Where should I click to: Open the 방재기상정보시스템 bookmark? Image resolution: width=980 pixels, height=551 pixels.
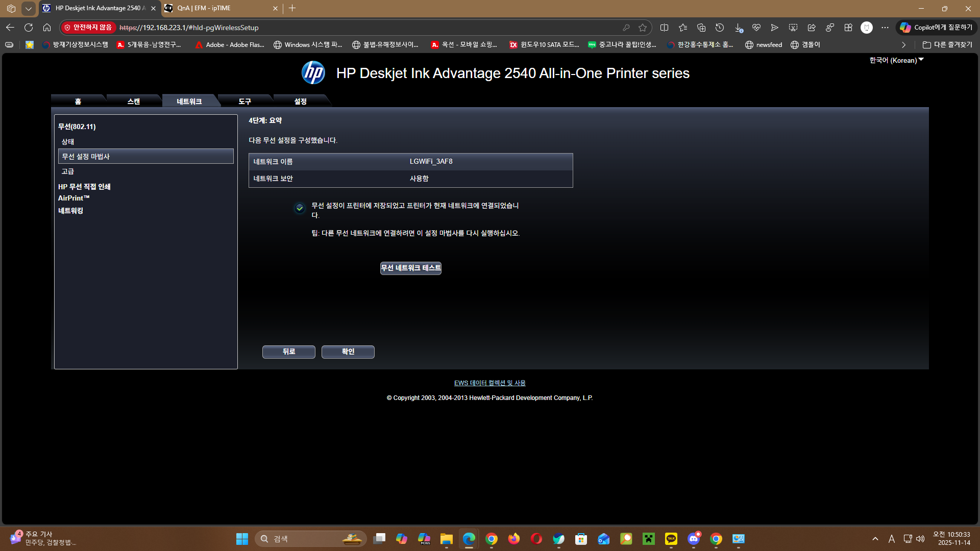(x=75, y=45)
